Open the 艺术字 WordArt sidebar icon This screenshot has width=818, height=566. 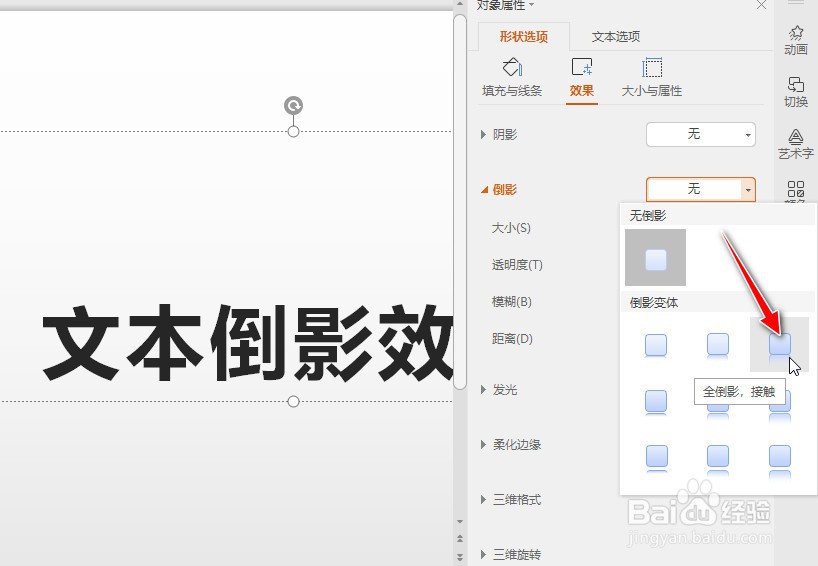coord(796,144)
